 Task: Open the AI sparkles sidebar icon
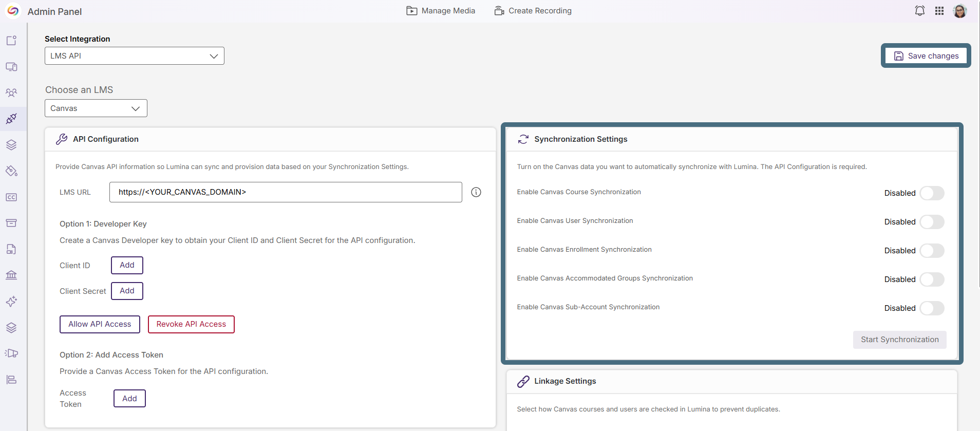click(11, 301)
